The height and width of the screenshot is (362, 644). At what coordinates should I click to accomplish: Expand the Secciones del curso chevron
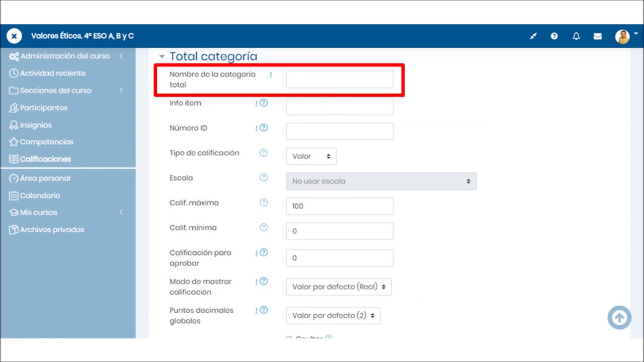click(121, 90)
